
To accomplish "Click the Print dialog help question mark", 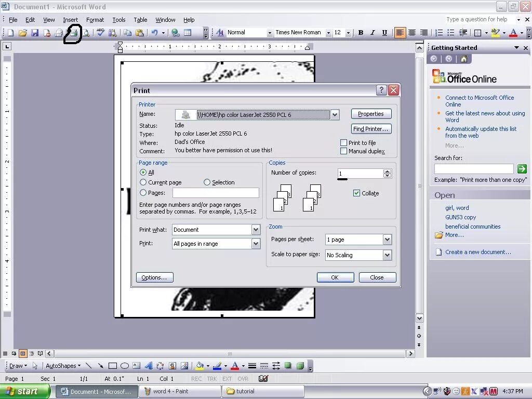I will point(381,90).
